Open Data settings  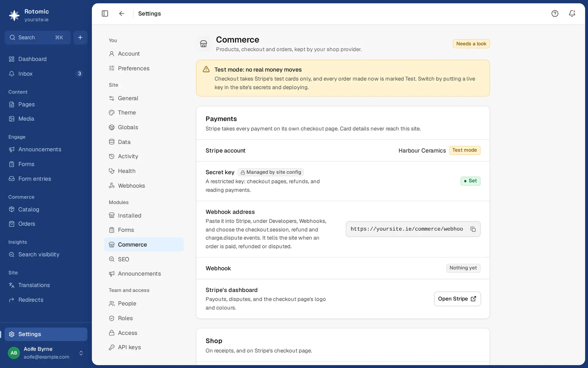[144, 142]
